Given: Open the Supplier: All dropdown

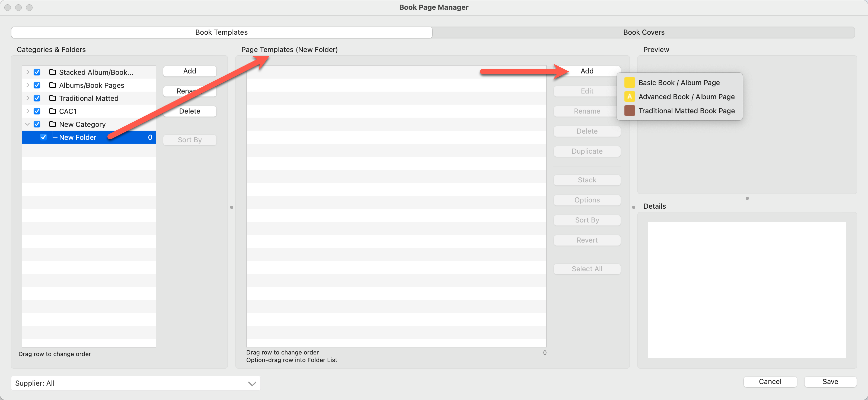Looking at the screenshot, I should [135, 383].
